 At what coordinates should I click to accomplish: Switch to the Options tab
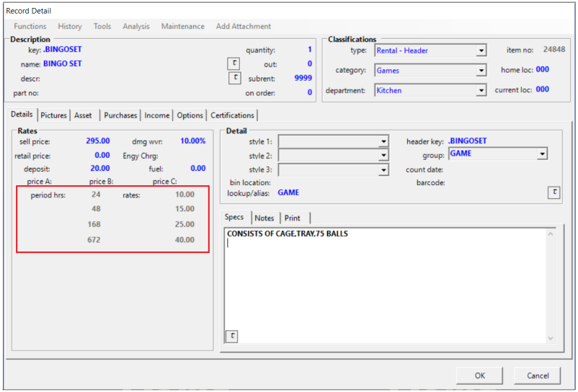pyautogui.click(x=190, y=115)
